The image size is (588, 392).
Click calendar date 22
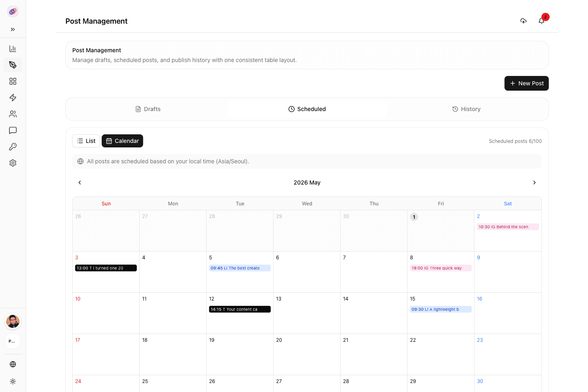pyautogui.click(x=413, y=340)
